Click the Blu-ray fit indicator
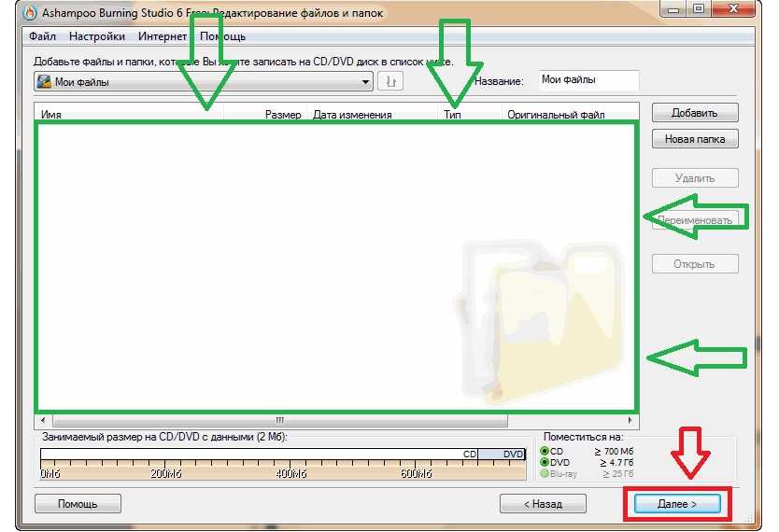This screenshot has width=779, height=532. [545, 473]
